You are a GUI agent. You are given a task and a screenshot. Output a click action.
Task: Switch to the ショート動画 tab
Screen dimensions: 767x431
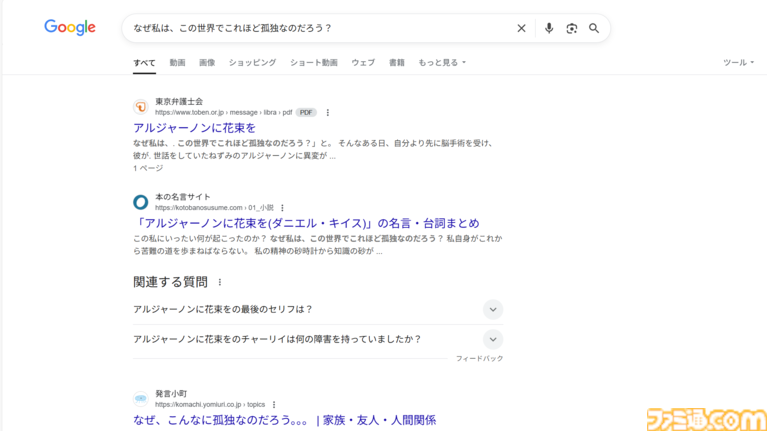click(314, 63)
